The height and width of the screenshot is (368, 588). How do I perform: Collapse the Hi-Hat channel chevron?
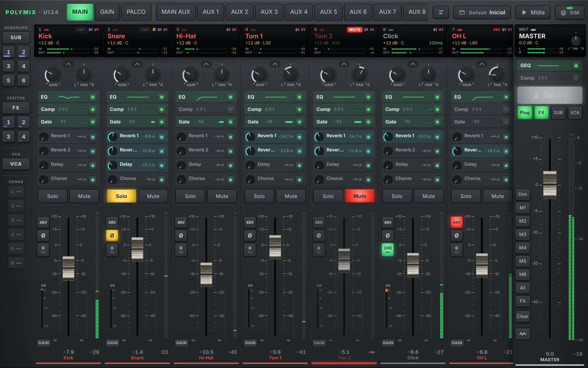click(x=206, y=64)
